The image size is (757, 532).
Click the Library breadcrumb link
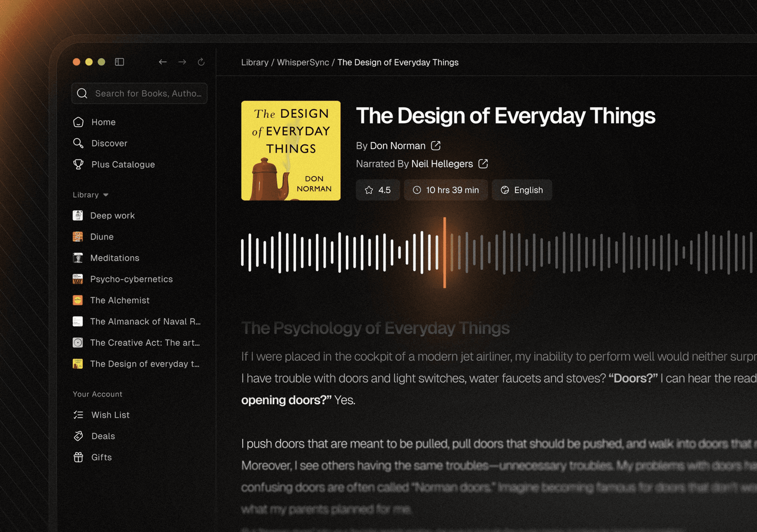(254, 62)
